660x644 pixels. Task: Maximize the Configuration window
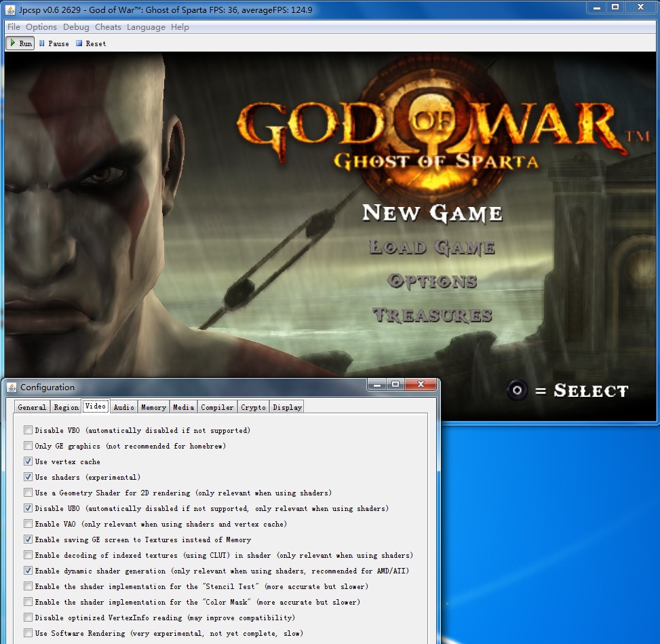point(395,384)
